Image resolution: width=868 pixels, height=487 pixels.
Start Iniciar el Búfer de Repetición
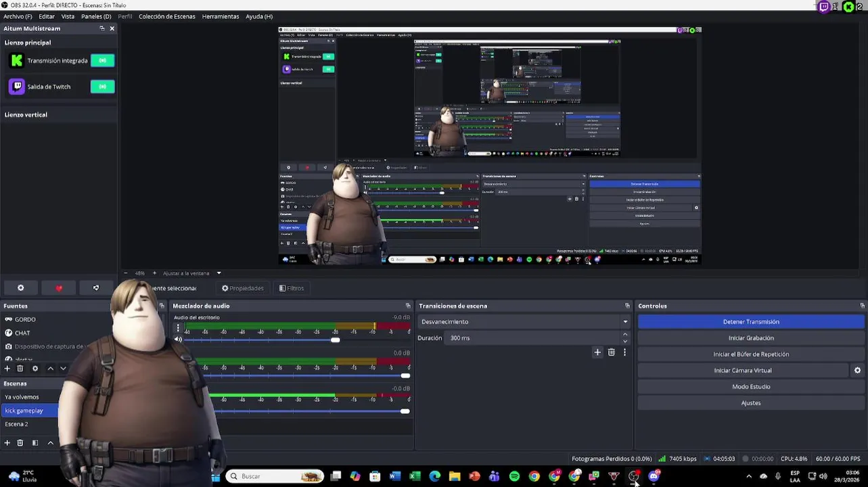[x=751, y=354]
